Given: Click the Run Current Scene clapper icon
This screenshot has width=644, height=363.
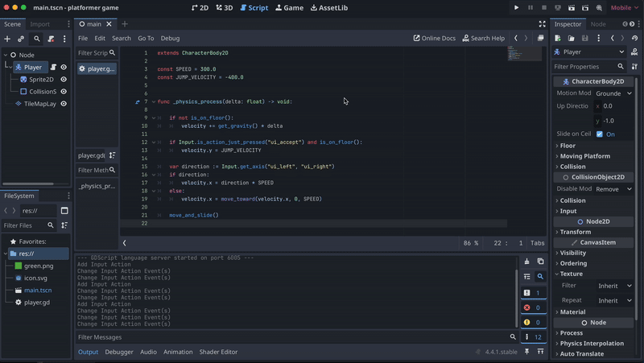Looking at the screenshot, I should [572, 7].
